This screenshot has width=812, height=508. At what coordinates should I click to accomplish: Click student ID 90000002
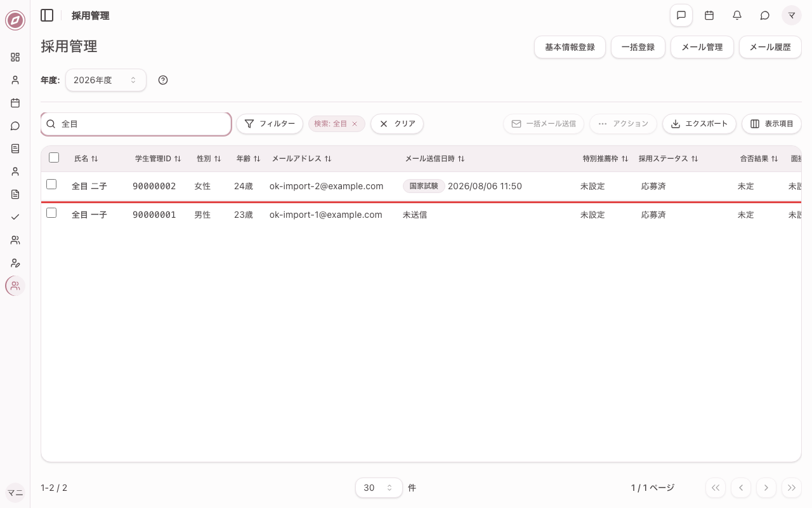pyautogui.click(x=154, y=186)
